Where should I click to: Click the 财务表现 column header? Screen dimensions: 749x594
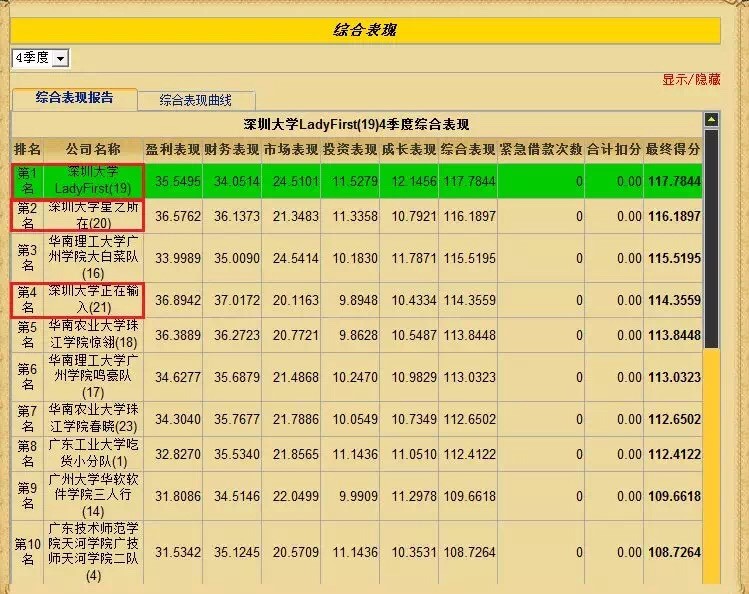coord(232,149)
